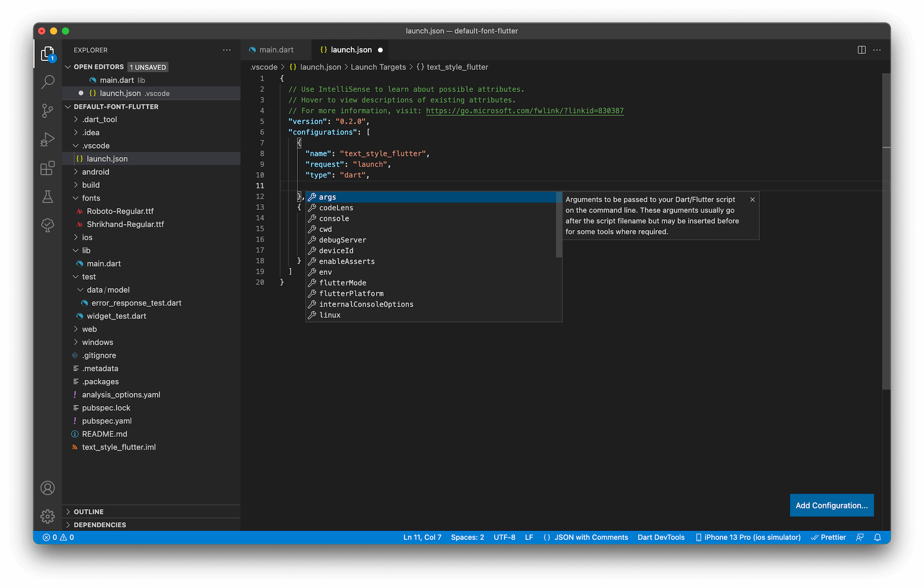
Task: Expand the android folder
Action: click(95, 172)
